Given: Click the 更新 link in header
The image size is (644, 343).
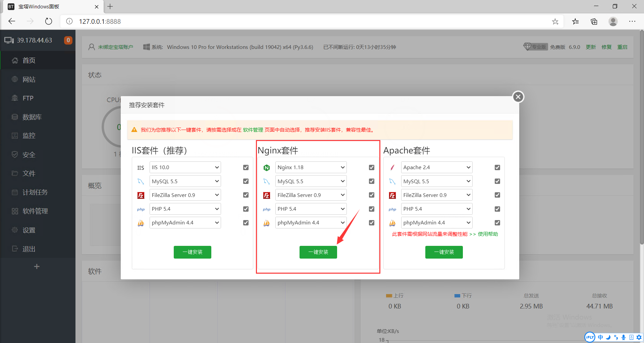Looking at the screenshot, I should [591, 47].
